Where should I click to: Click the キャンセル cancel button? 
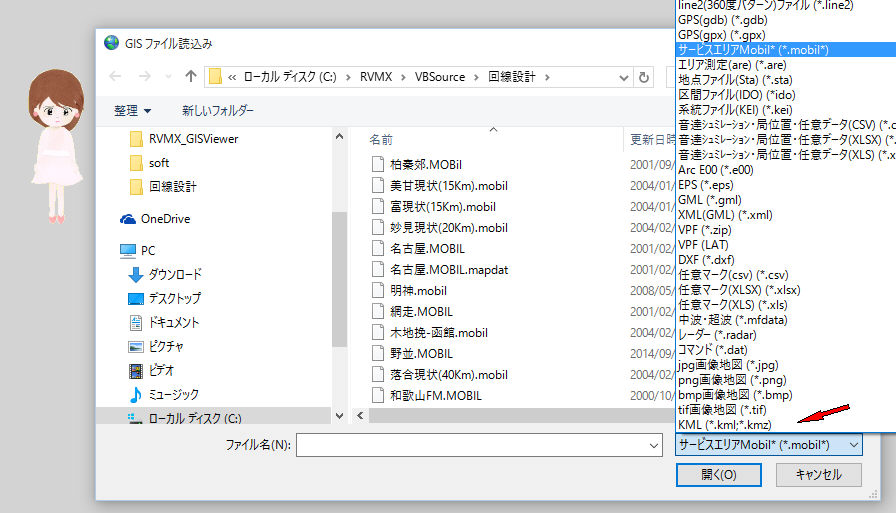pos(818,475)
